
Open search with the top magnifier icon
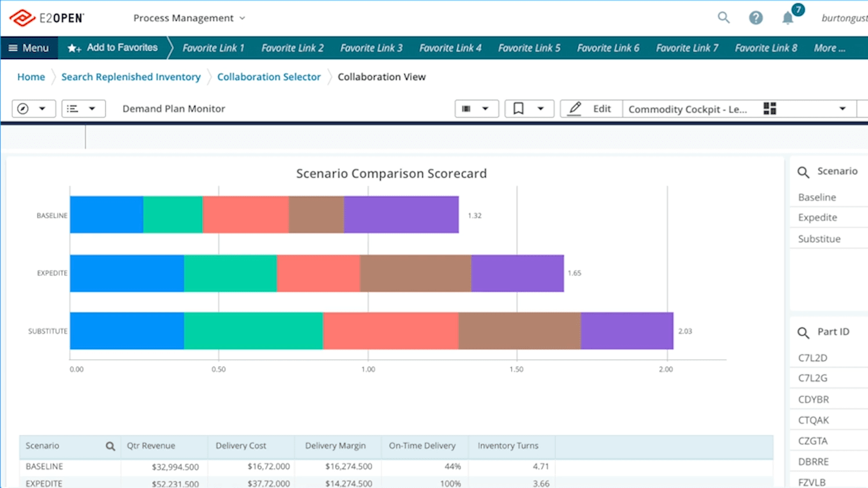pyautogui.click(x=723, y=18)
